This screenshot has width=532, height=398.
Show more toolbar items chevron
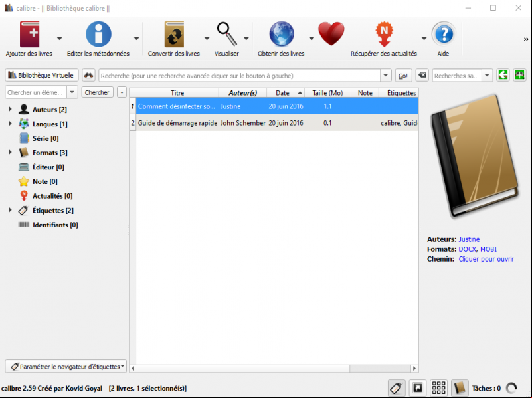pyautogui.click(x=526, y=39)
